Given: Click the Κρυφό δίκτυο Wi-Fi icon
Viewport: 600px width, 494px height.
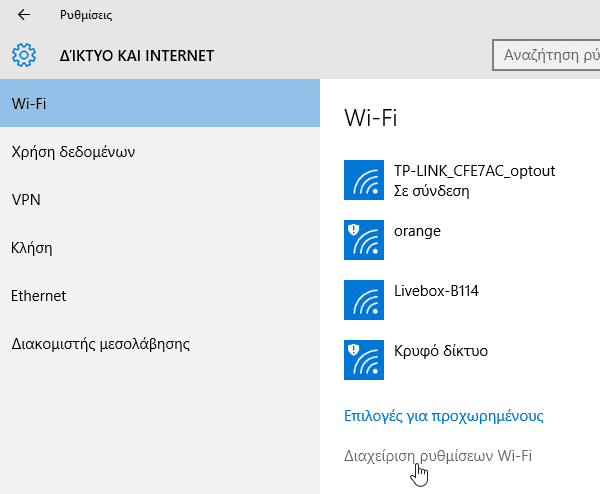Looking at the screenshot, I should (363, 360).
